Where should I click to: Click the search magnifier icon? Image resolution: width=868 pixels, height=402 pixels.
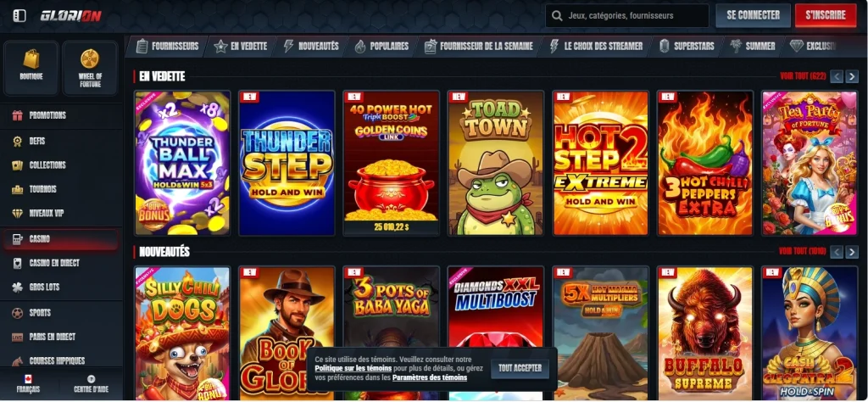tap(557, 15)
